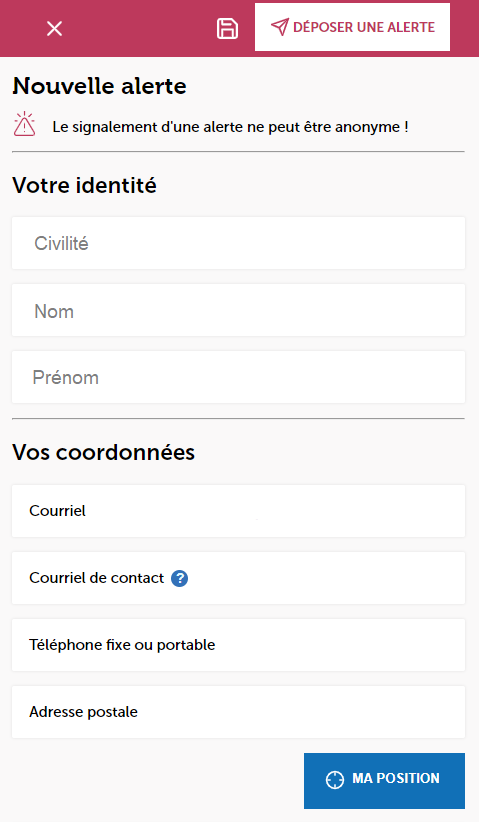Click the Nouvelle alerte heading
479x822 pixels.
pyautogui.click(x=100, y=86)
